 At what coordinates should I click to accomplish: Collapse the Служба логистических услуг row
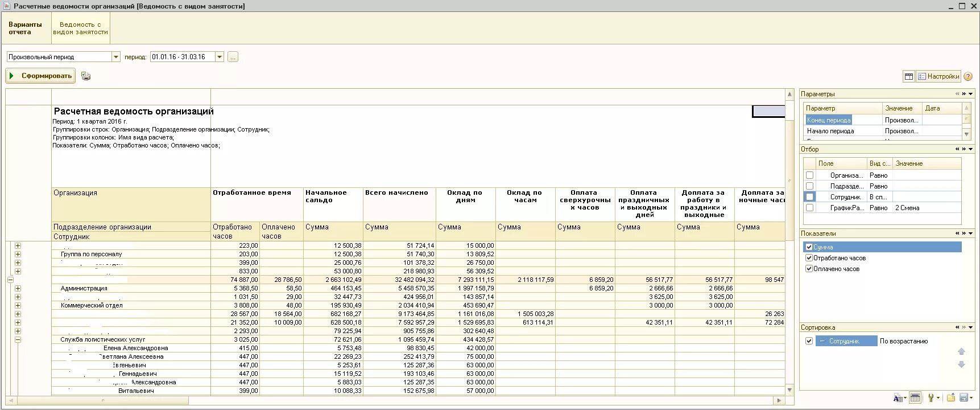coord(18,339)
